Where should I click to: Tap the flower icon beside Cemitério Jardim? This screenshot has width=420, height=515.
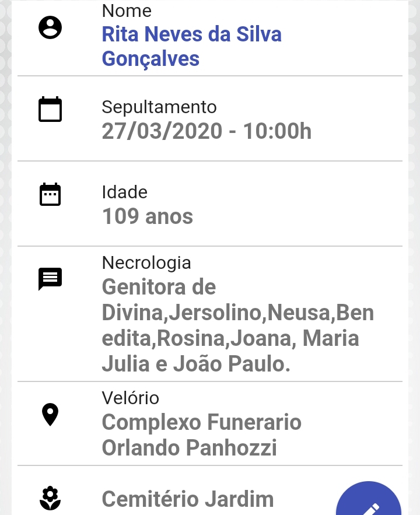50,498
